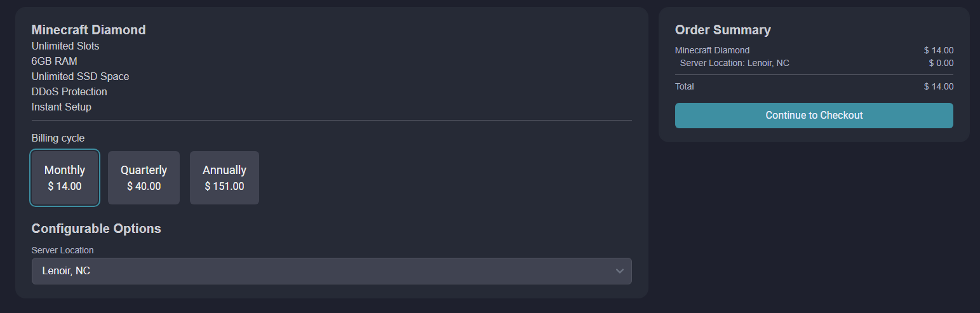Click the Order Summary heading
Viewport: 980px width, 313px height.
coord(723,30)
